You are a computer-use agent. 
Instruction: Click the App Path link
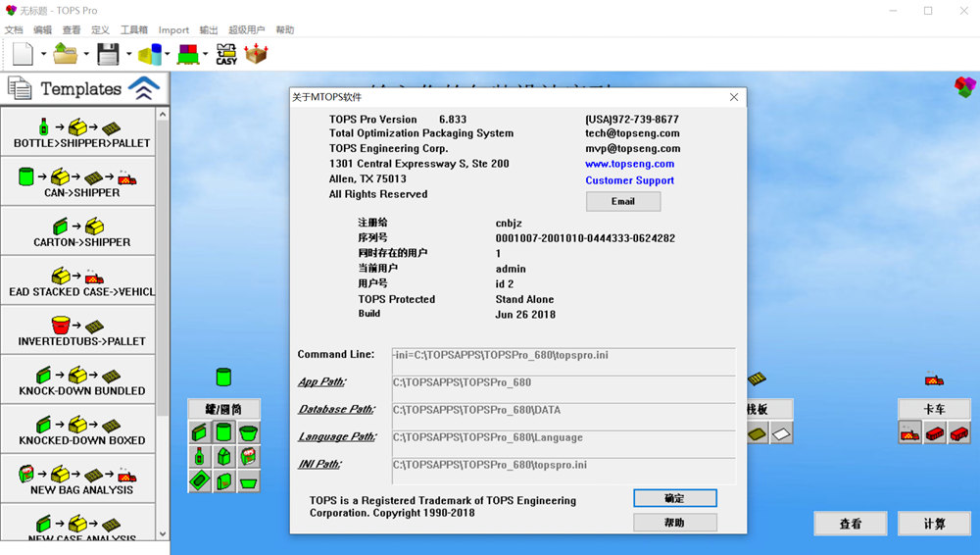tap(321, 381)
